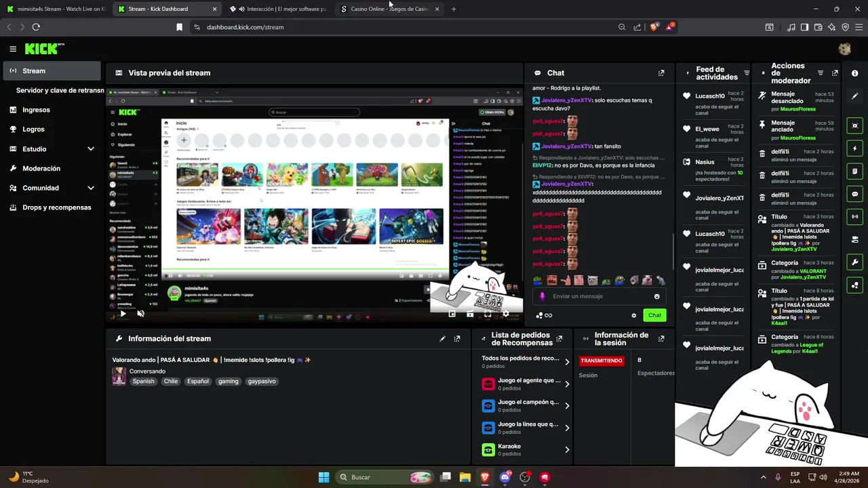Screen dimensions: 868x488
Task: Toggle the lightning bolt quick action
Action: (x=854, y=148)
